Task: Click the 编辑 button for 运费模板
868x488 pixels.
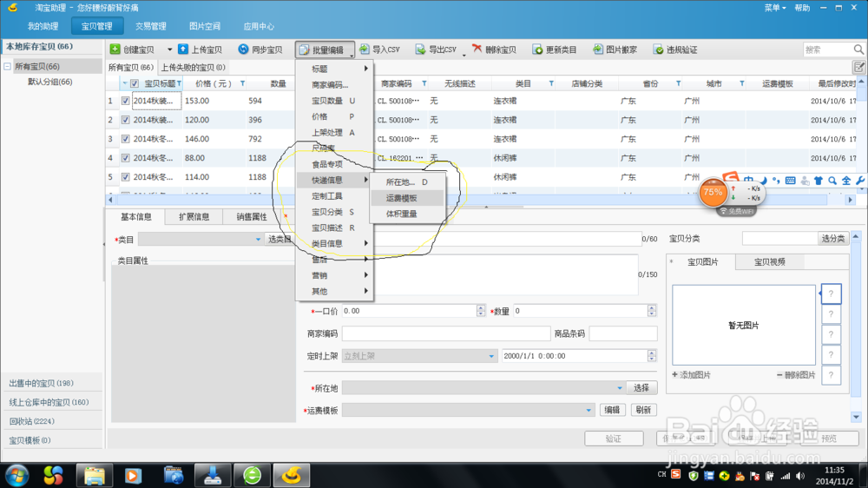Action: coord(612,410)
